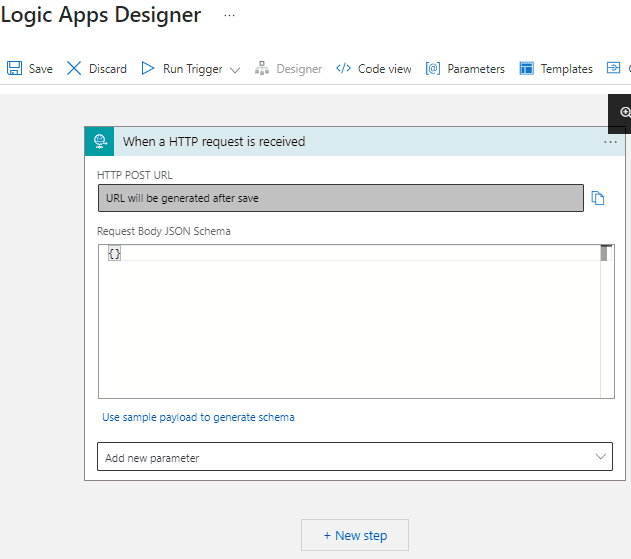Click the New step button
Viewport: 631px width, 559px height.
355,535
